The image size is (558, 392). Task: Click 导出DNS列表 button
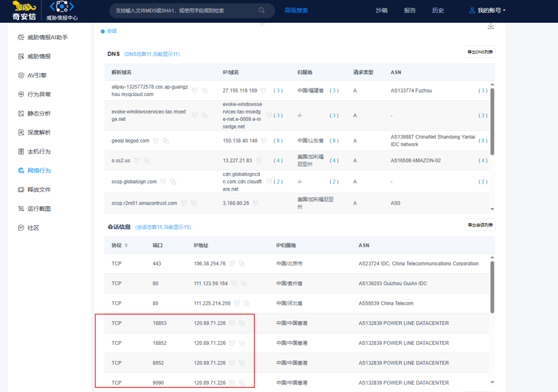coord(479,52)
